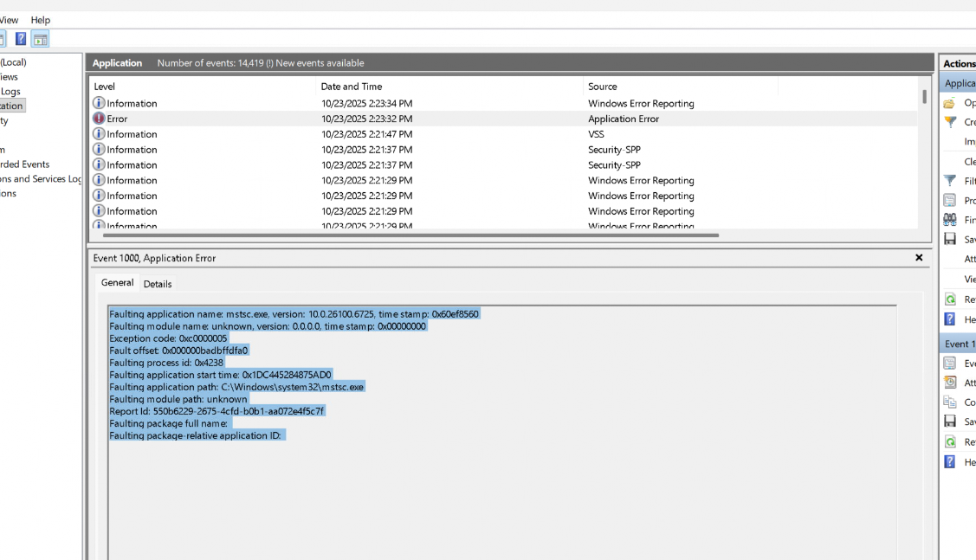Open Event Properties icon in Event 1000 section

coord(950,363)
